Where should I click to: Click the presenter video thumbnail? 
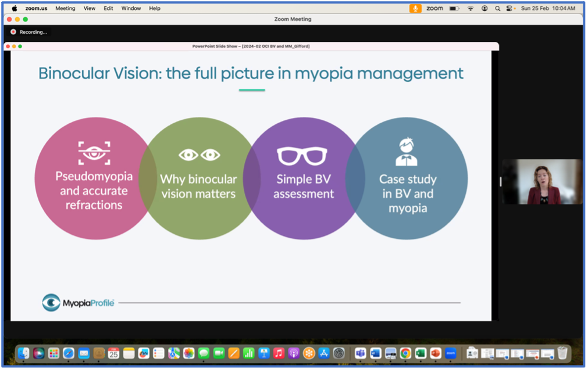click(x=541, y=182)
